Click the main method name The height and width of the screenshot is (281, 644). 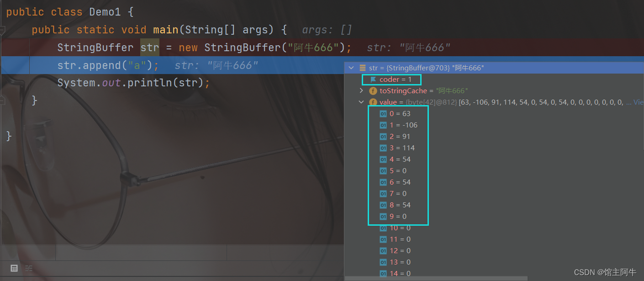click(165, 30)
